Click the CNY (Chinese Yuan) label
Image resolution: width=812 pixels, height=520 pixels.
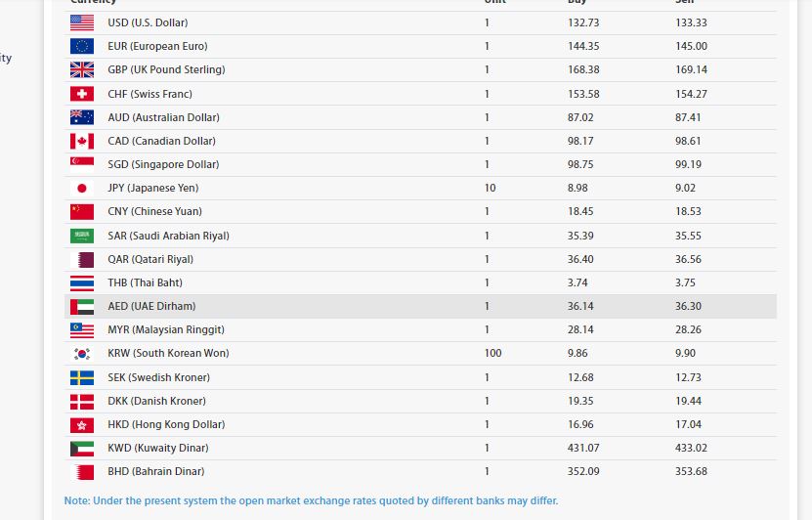pos(154,211)
